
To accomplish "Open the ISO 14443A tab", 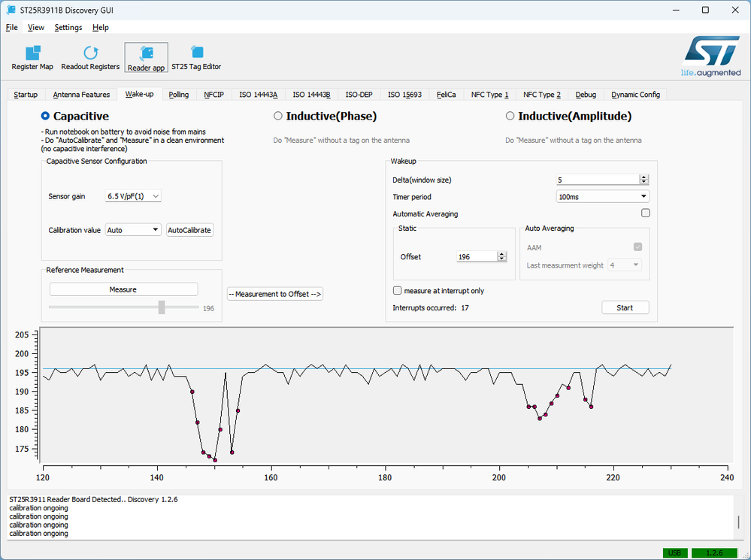I will [x=258, y=95].
